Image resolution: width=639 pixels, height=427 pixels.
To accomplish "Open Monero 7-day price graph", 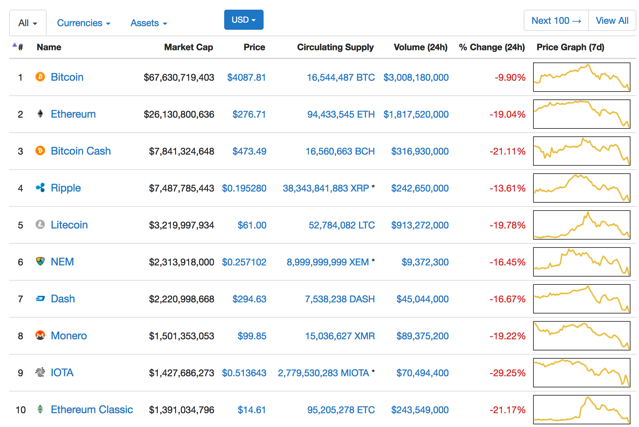I will (x=582, y=335).
